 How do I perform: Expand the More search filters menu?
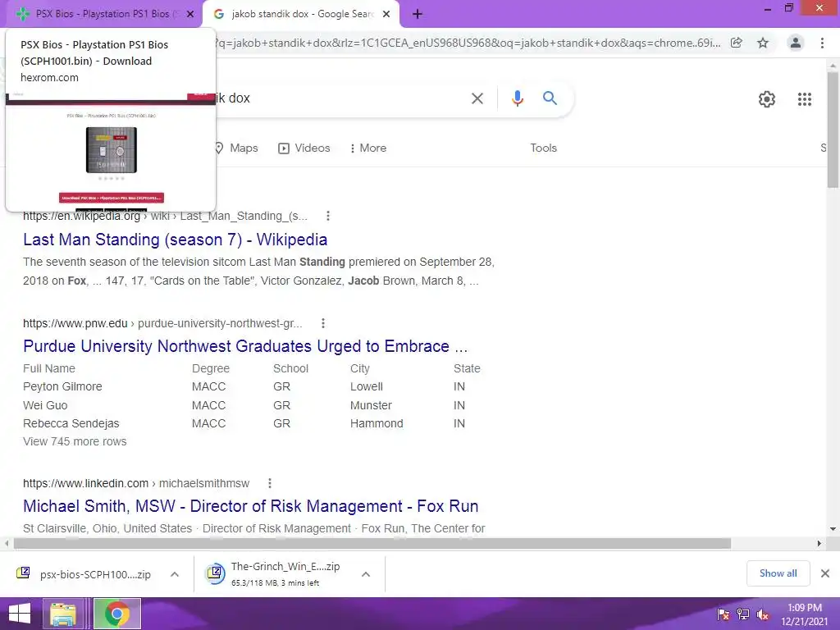(368, 148)
